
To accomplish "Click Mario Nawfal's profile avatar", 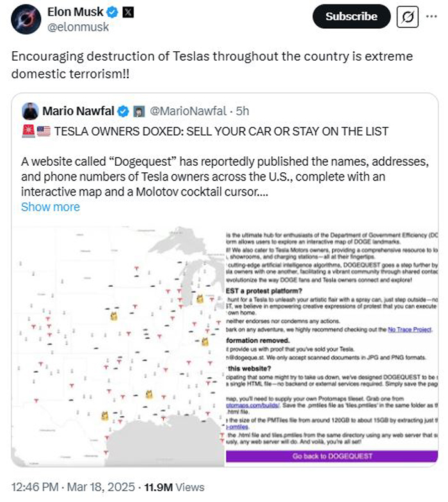I will click(30, 111).
